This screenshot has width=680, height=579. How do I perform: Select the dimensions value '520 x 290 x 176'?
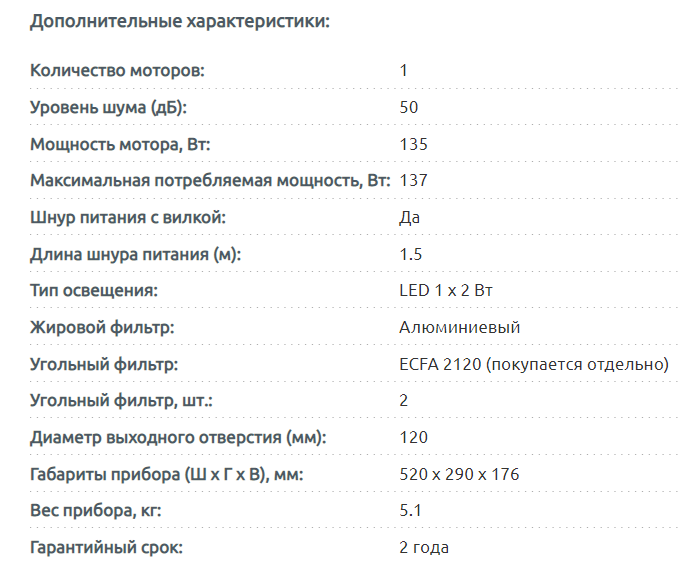pos(459,474)
